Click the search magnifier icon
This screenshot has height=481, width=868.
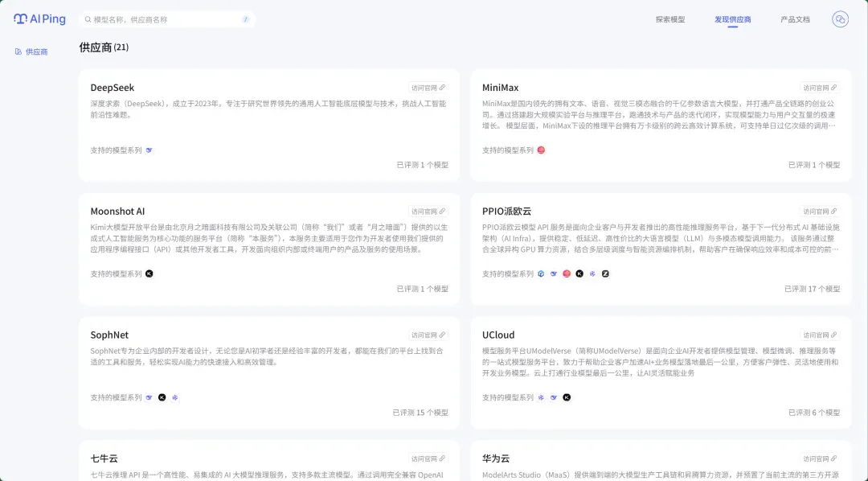coord(88,19)
